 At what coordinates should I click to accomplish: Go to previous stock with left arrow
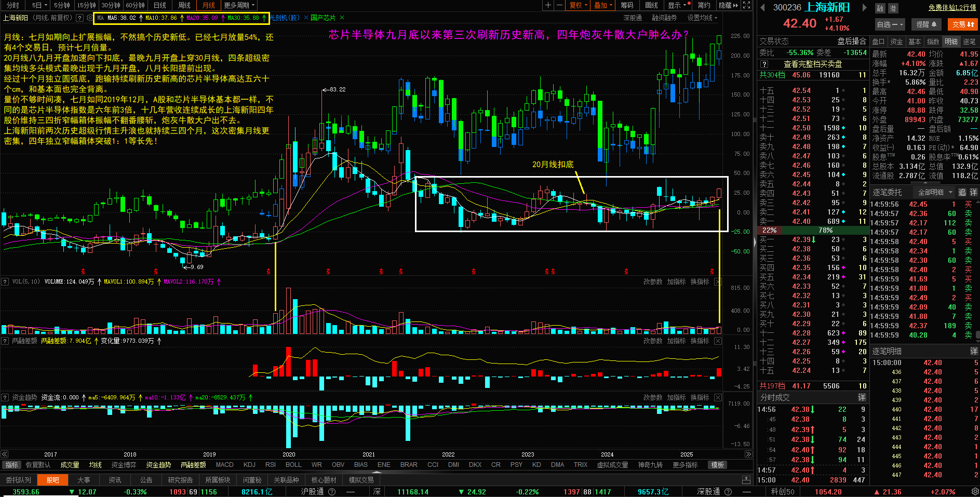pos(762,7)
